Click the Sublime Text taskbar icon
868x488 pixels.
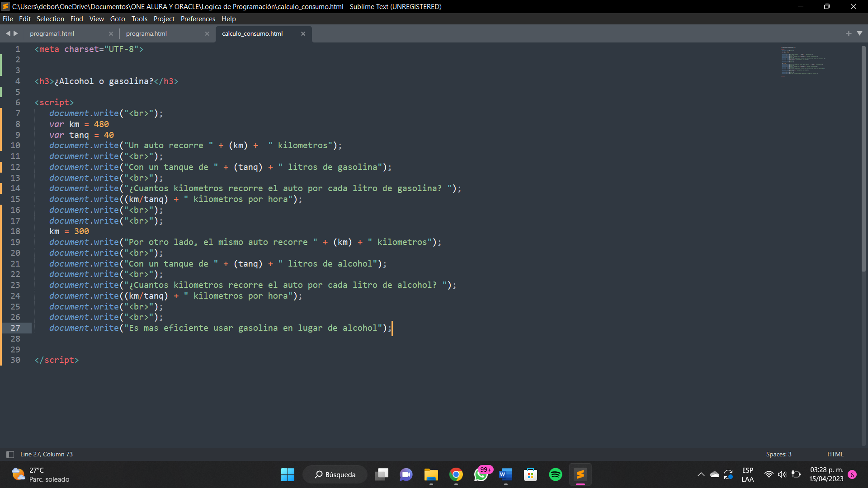pyautogui.click(x=580, y=474)
